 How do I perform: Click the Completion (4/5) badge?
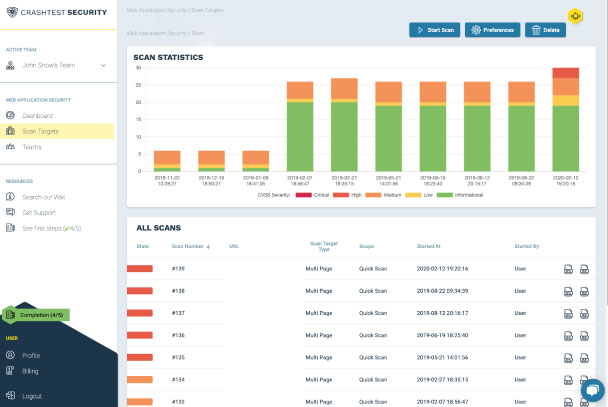(x=36, y=315)
